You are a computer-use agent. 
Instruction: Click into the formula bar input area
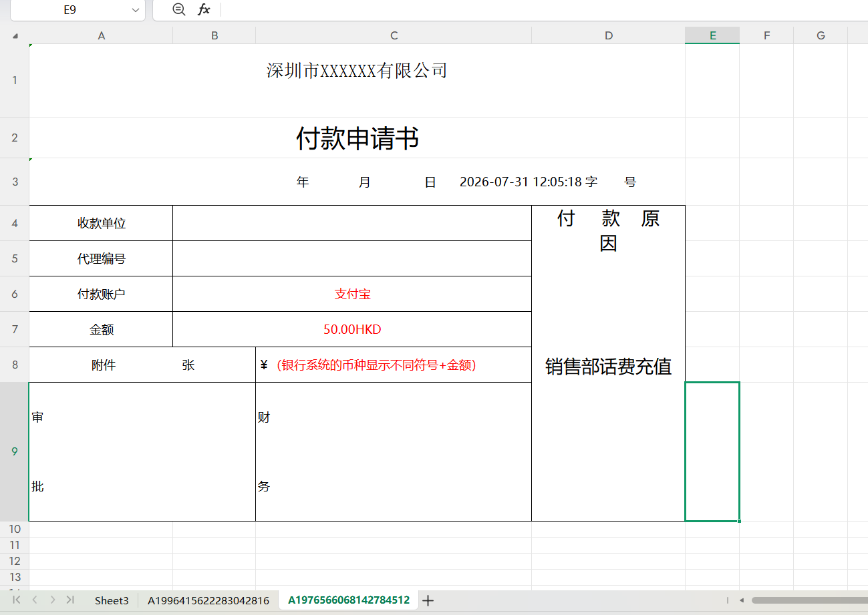(x=544, y=9)
